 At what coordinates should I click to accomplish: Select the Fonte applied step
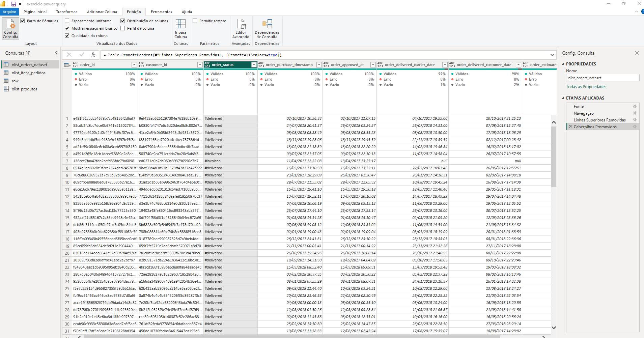579,106
